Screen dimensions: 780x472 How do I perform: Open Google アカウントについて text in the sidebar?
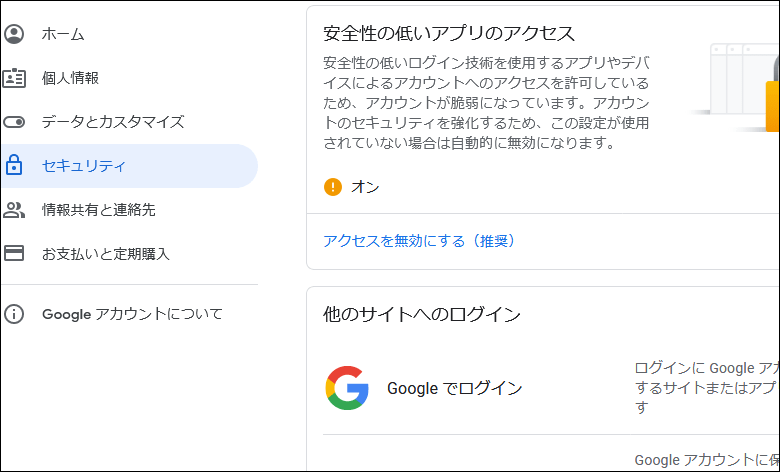pos(132,314)
